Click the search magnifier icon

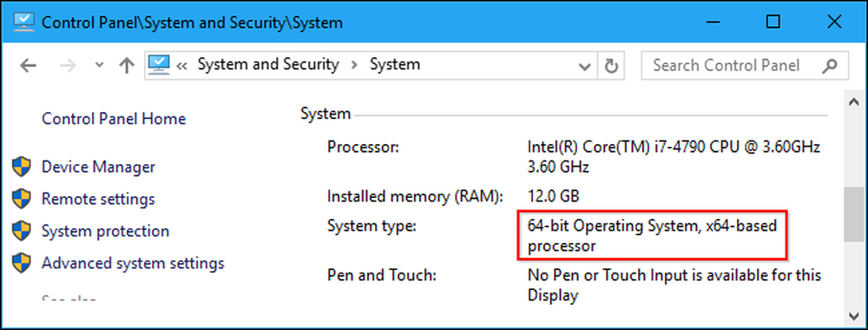coord(829,66)
